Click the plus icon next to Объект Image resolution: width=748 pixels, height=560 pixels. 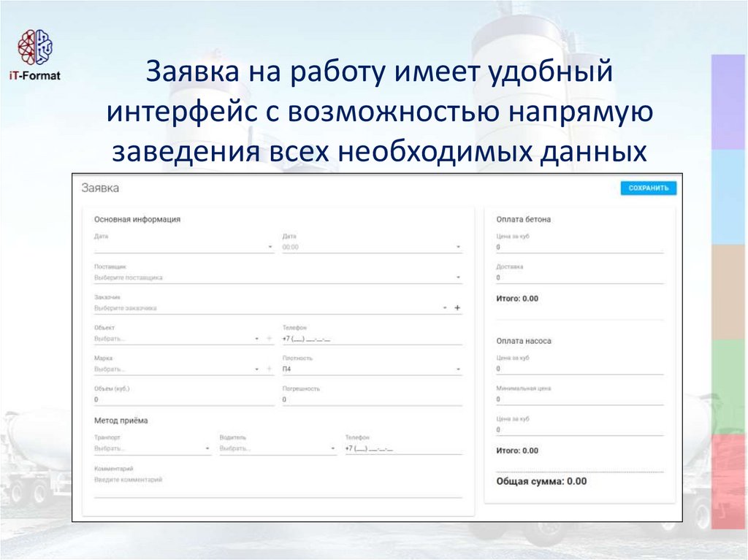click(268, 339)
